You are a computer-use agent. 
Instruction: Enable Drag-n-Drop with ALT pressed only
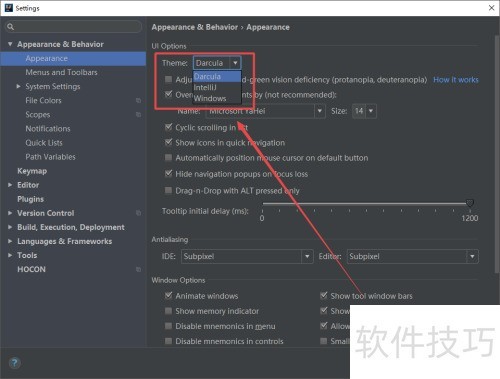(x=169, y=191)
